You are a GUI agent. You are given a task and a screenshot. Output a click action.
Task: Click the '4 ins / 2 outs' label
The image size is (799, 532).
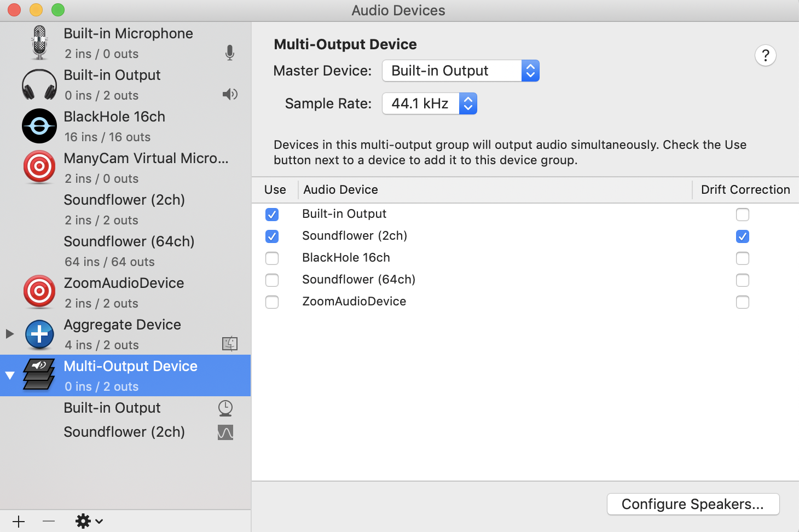click(102, 345)
